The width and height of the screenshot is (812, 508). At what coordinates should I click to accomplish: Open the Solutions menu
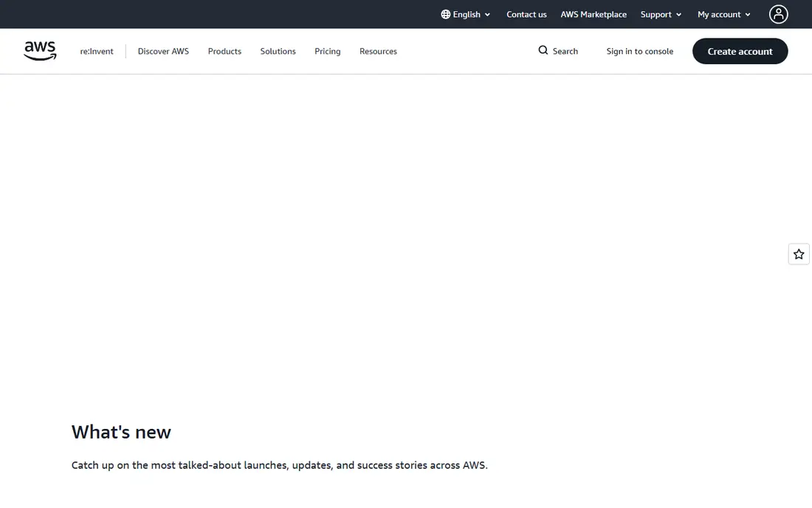click(278, 51)
